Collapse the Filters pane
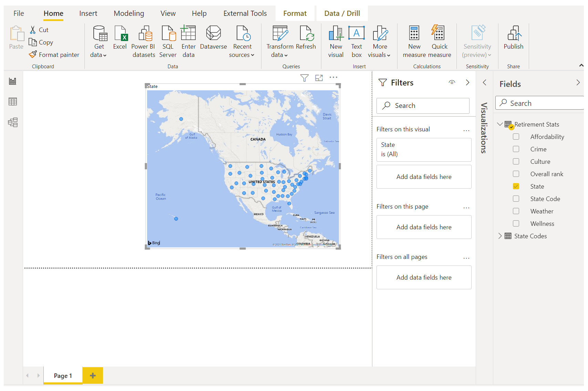588x391 pixels. (x=467, y=82)
